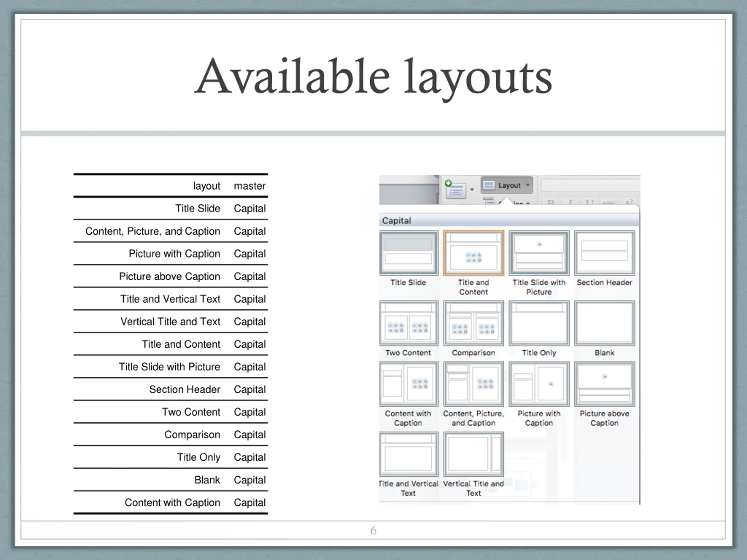Click 'Capital' in the Blank row
747x560 pixels.
[250, 480]
